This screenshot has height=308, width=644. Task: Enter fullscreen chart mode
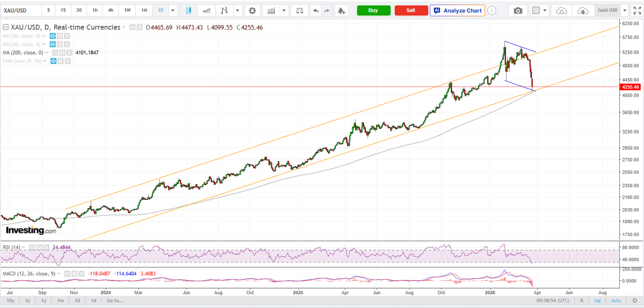(x=636, y=10)
